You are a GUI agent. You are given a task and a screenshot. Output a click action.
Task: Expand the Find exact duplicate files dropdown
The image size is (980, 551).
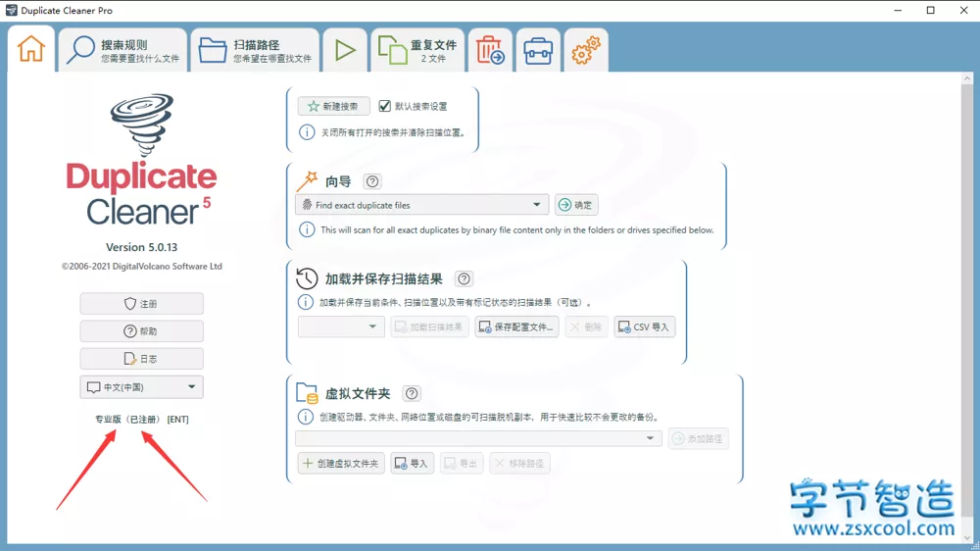pos(421,205)
